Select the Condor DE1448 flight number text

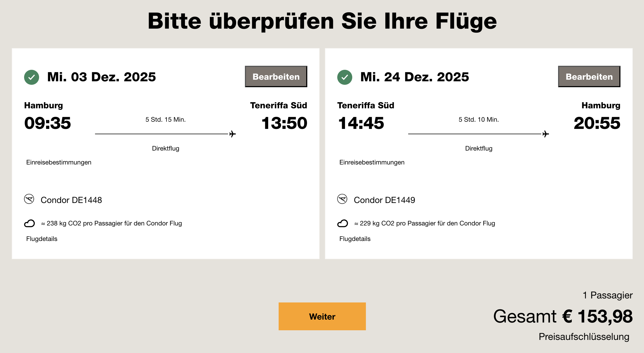pyautogui.click(x=71, y=200)
